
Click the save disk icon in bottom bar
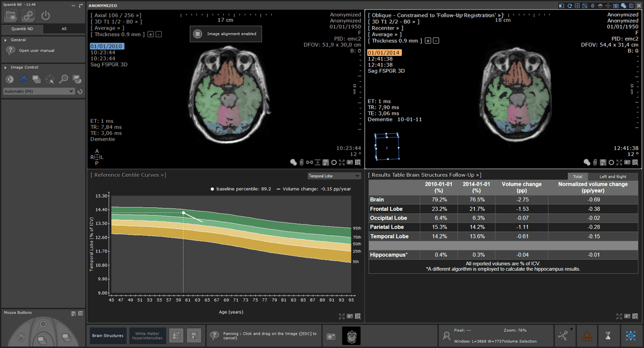pos(193,336)
